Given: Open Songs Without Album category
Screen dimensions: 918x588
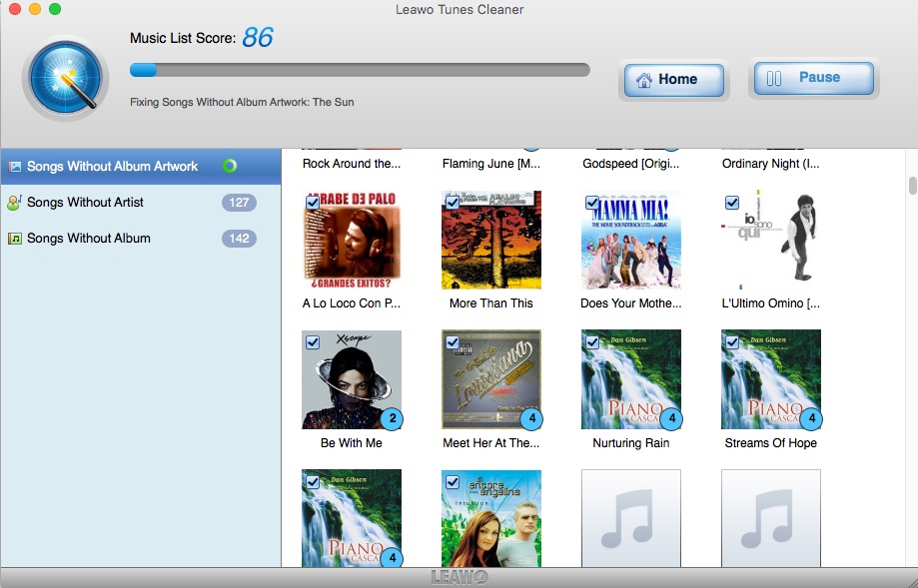Looking at the screenshot, I should (89, 239).
